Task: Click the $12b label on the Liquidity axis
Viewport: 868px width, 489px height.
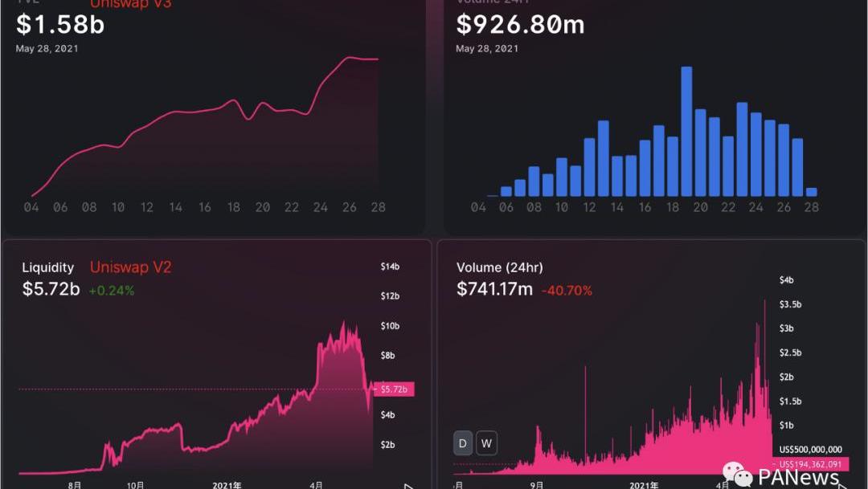Action: 391,296
